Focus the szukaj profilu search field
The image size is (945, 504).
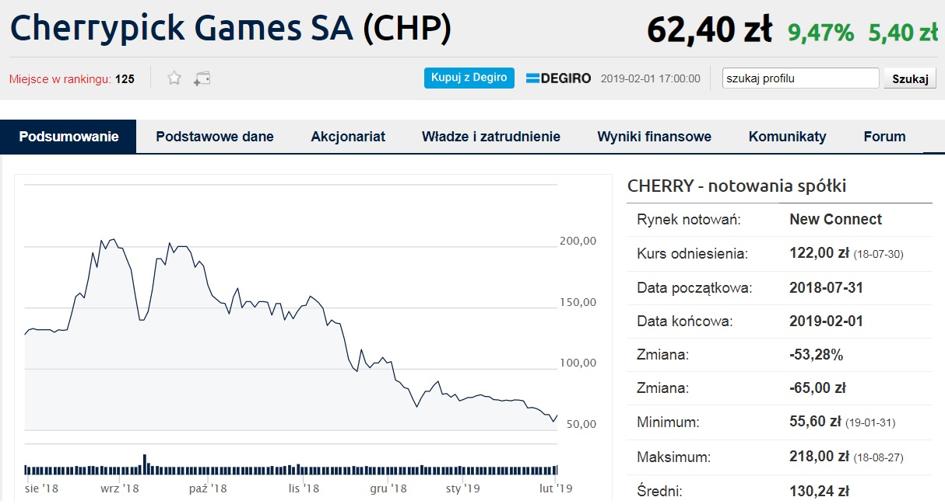click(x=800, y=78)
